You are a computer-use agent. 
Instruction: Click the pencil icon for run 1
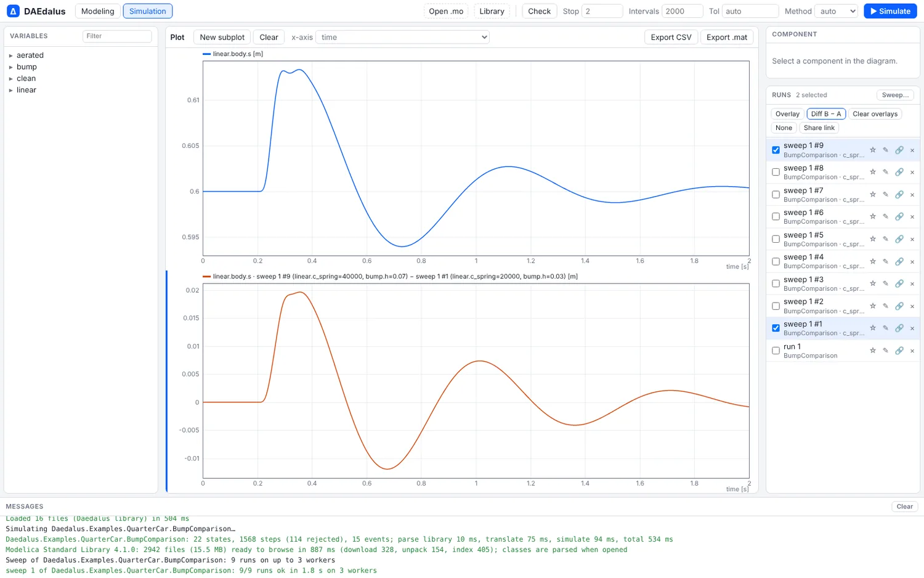[x=886, y=351]
